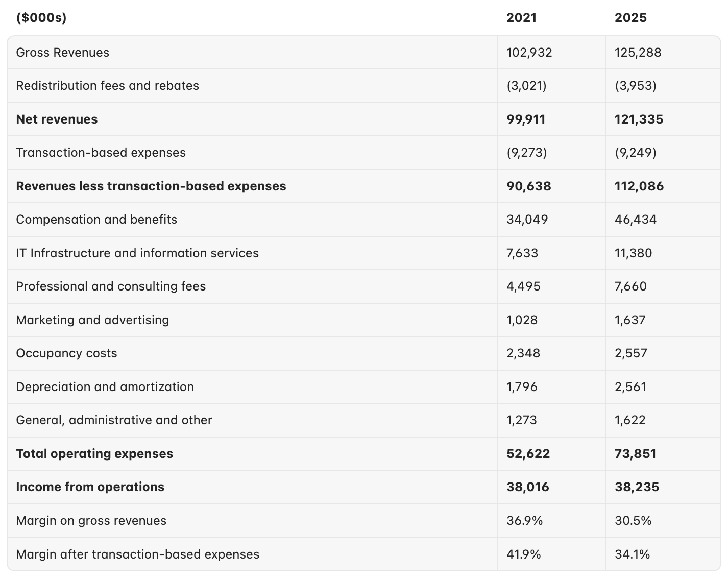The image size is (728, 580).
Task: Select 2021 Gross Revenues value 102,932
Action: 529,53
